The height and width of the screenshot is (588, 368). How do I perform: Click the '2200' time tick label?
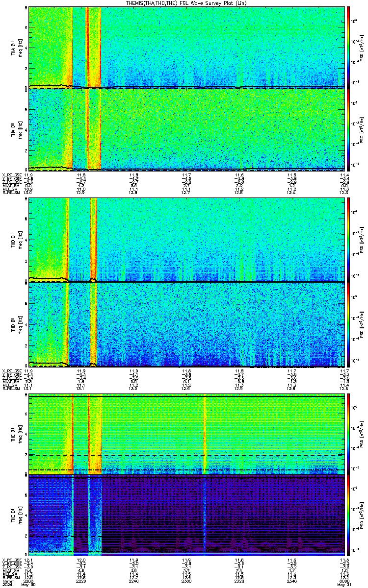click(x=29, y=580)
